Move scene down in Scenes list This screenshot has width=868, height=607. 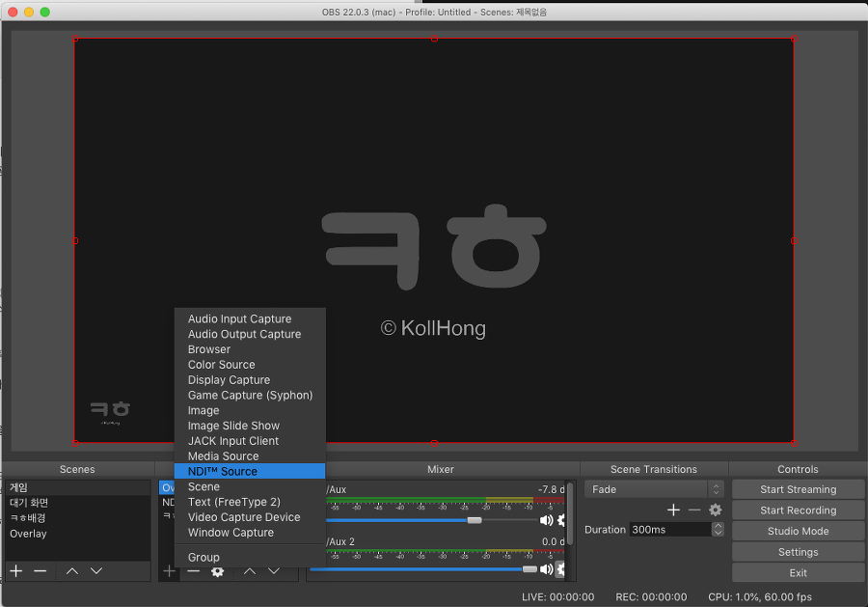coord(96,571)
